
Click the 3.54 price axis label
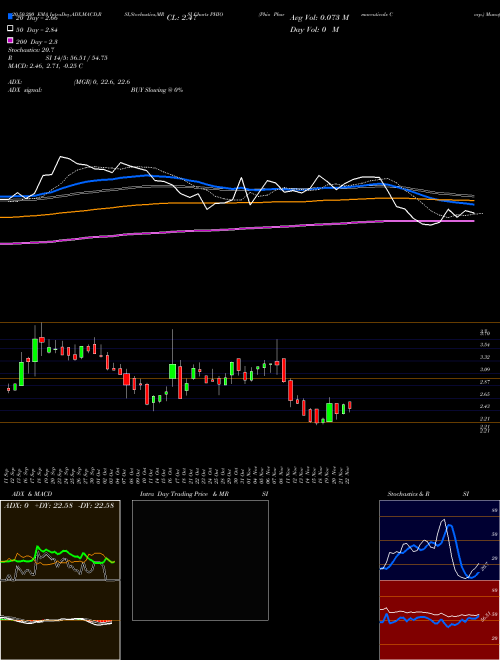click(x=484, y=345)
